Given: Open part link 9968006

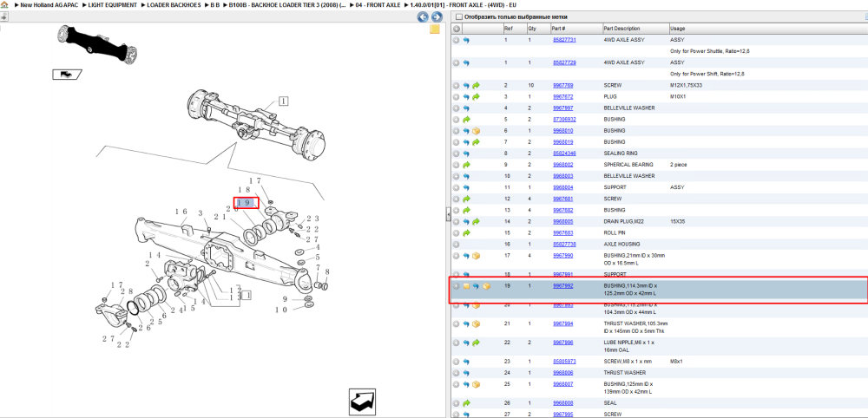Looking at the screenshot, I should click(x=563, y=373).
